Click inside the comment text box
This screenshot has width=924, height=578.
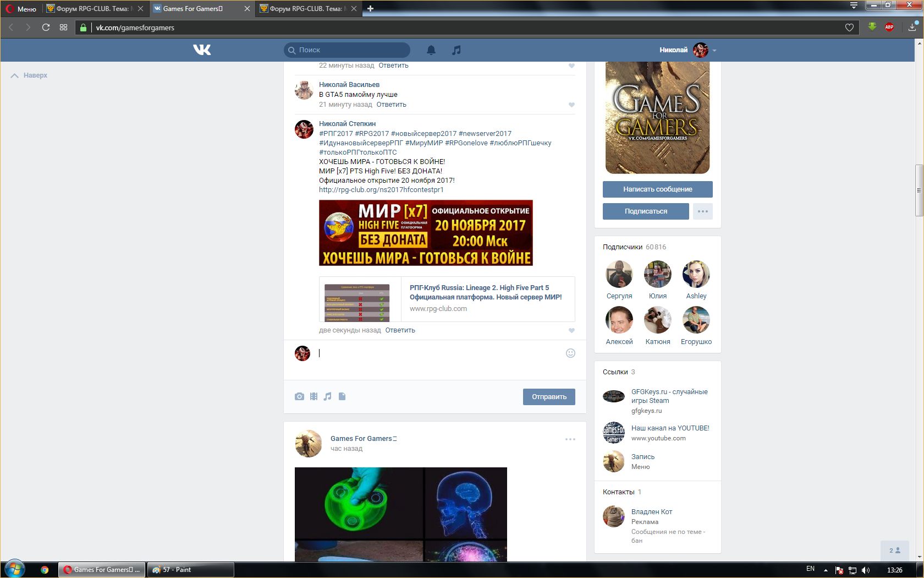click(x=440, y=353)
